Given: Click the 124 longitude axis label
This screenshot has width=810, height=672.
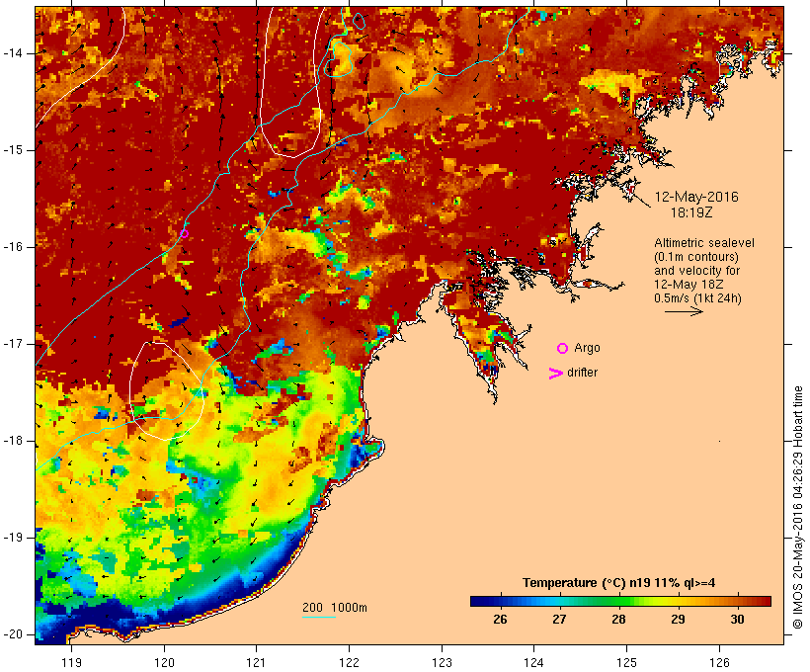Looking at the screenshot, I should pyautogui.click(x=534, y=662).
